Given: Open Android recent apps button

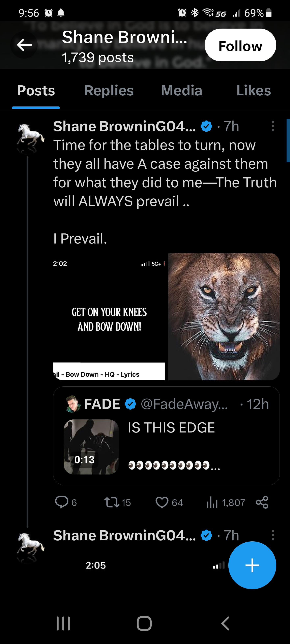Looking at the screenshot, I should click(x=63, y=623).
